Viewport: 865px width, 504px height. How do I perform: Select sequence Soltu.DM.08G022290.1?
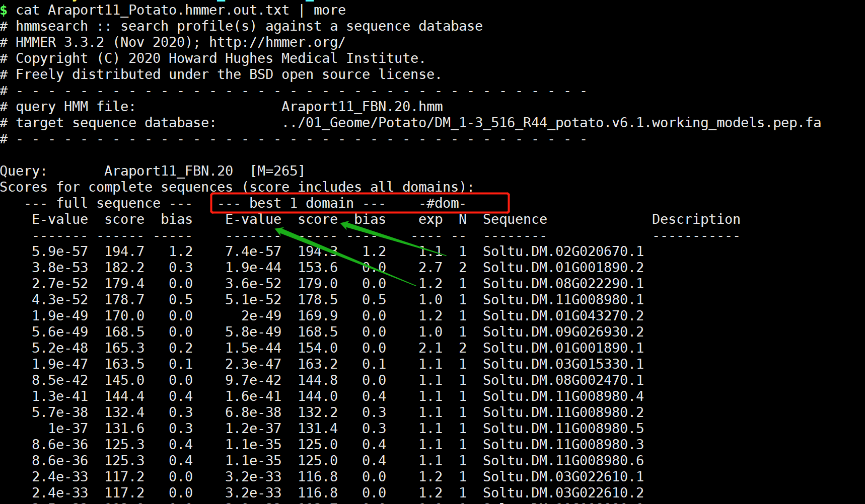click(563, 284)
